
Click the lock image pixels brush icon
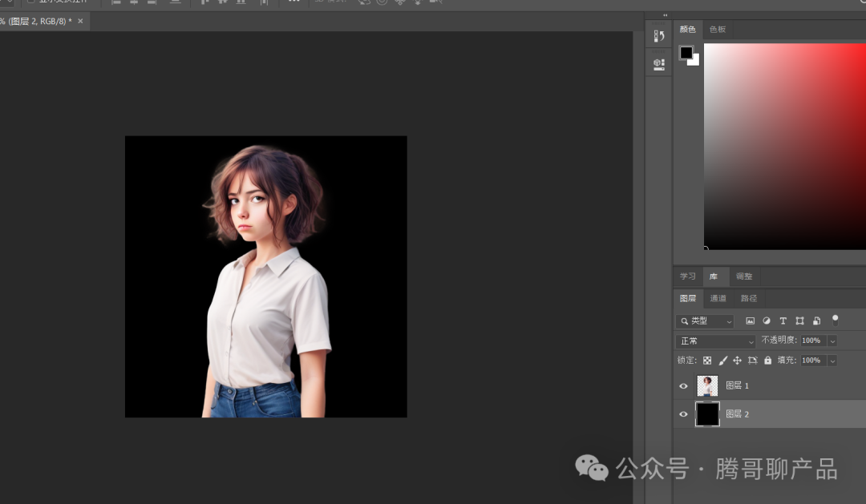[x=722, y=361]
